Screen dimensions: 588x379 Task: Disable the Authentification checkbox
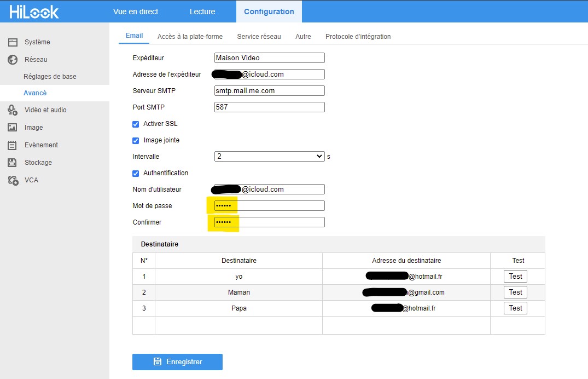click(136, 173)
